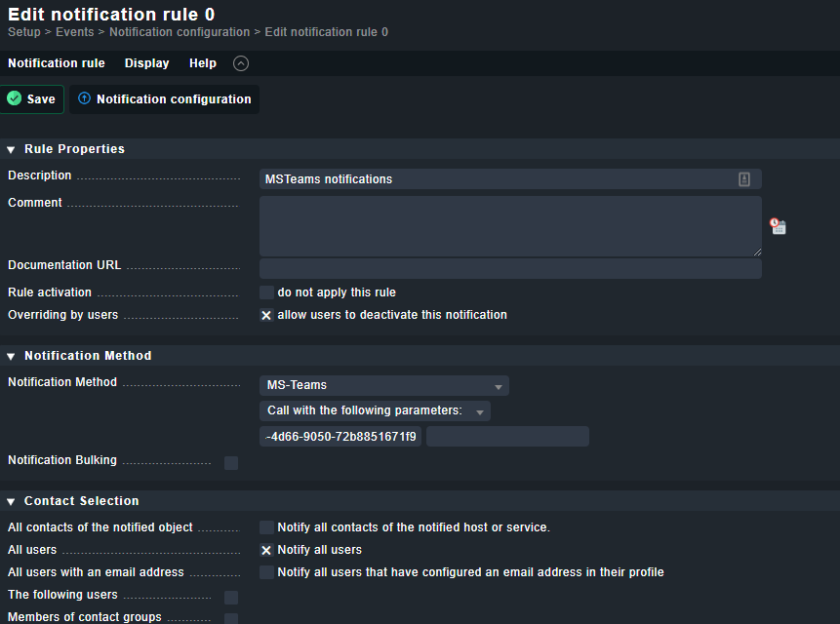
Task: Open 'Call with the following parameters' dropdown
Action: 375,410
